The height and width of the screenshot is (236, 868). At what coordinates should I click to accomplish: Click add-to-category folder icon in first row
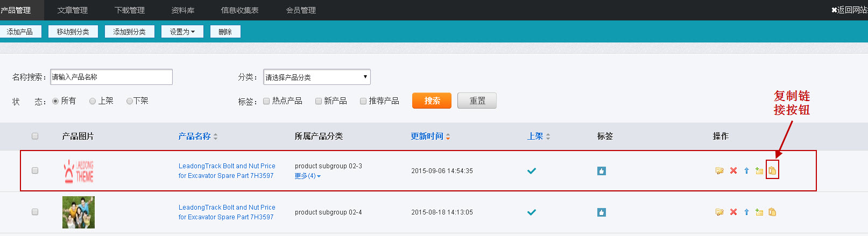[x=759, y=170]
